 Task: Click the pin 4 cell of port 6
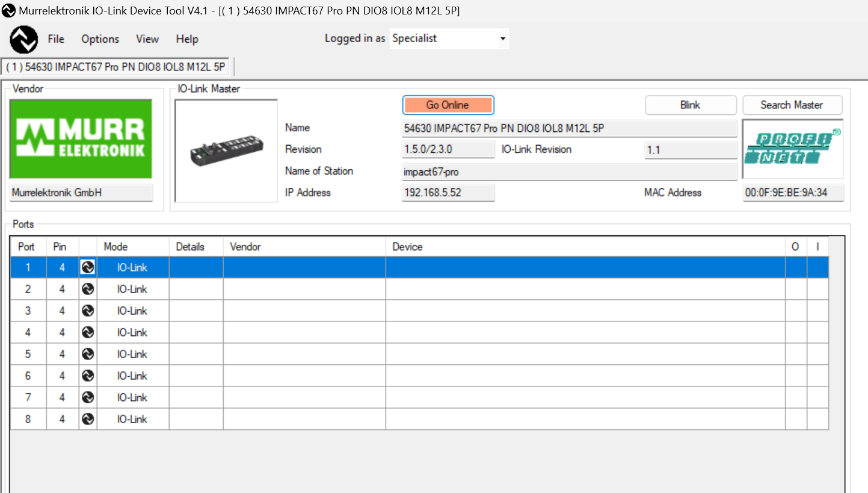[63, 376]
